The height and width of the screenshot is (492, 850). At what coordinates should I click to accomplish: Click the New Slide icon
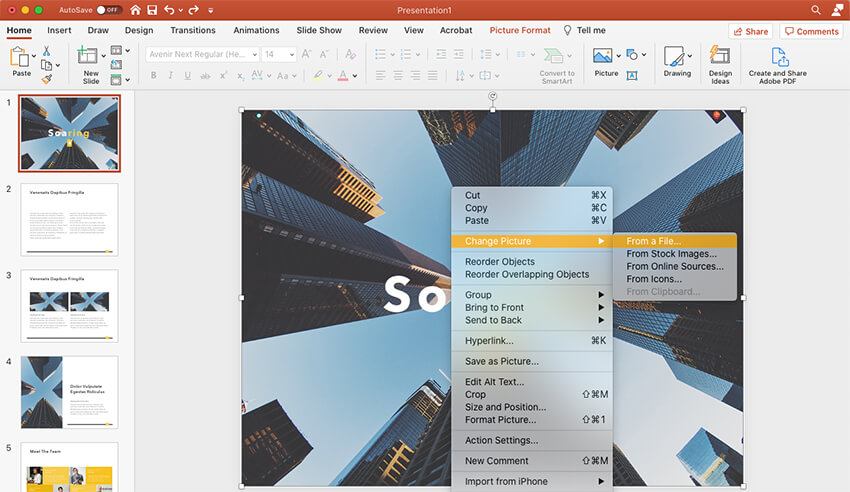click(87, 56)
